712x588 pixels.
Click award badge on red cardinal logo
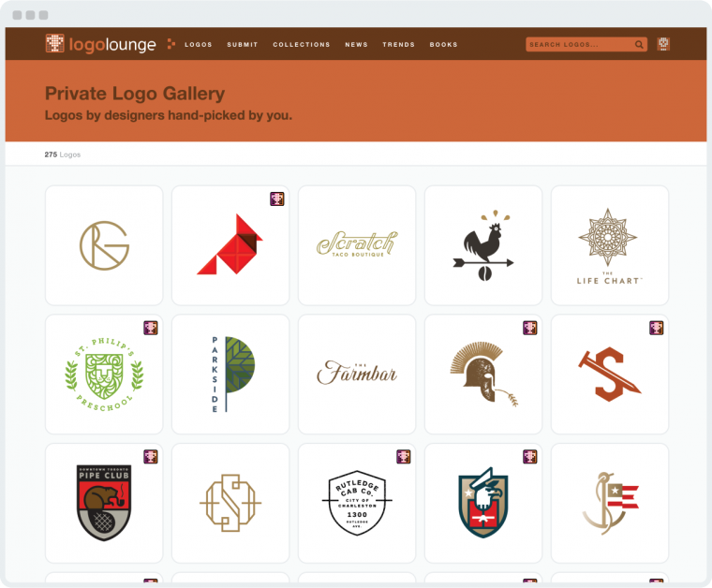(x=277, y=198)
